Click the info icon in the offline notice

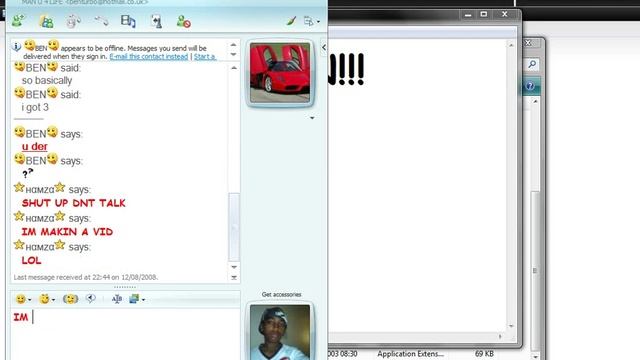[16, 47]
